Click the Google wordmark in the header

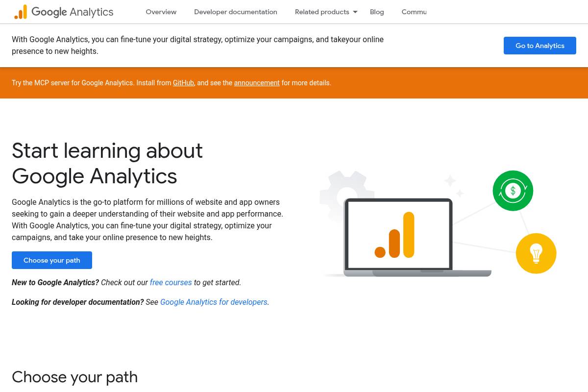tap(49, 12)
